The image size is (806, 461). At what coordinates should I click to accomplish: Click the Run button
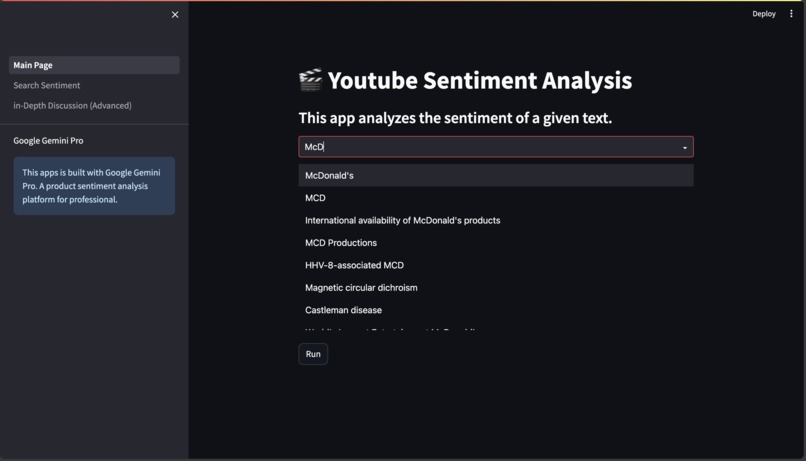313,354
